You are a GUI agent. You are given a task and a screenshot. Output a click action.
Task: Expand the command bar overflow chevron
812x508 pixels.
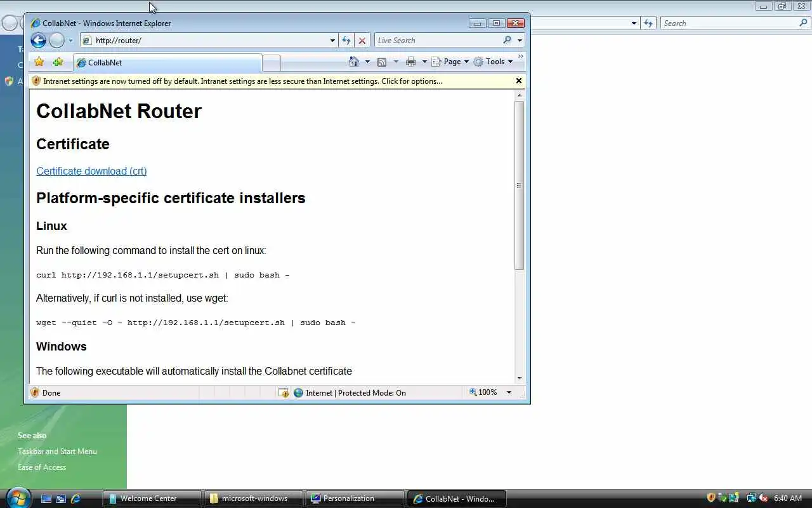[521, 57]
